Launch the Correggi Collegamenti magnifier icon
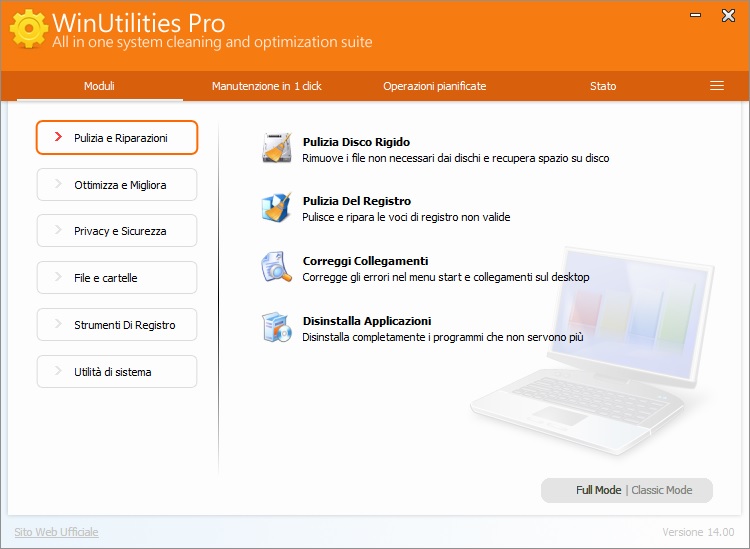The width and height of the screenshot is (750, 549). tap(277, 267)
